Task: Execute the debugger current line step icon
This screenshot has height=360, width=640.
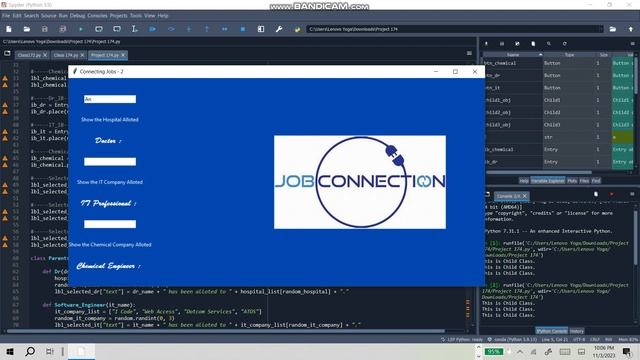Action: click(171, 29)
